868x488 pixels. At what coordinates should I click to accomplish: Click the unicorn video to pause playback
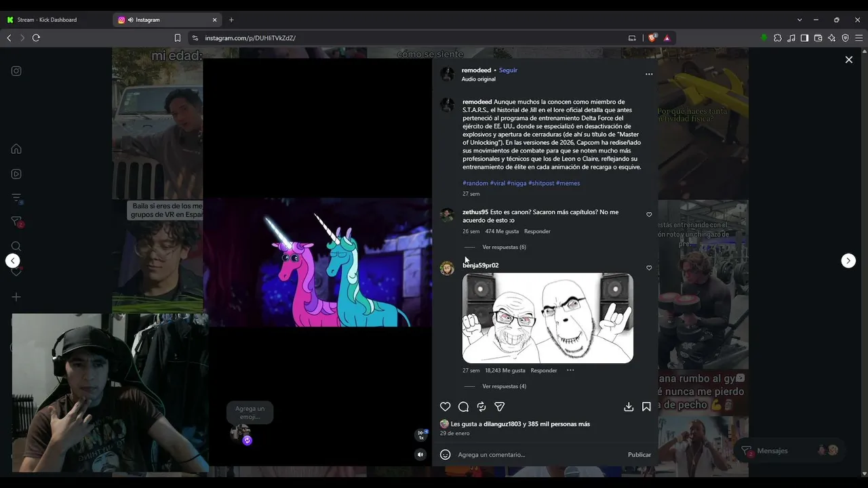[317, 263]
